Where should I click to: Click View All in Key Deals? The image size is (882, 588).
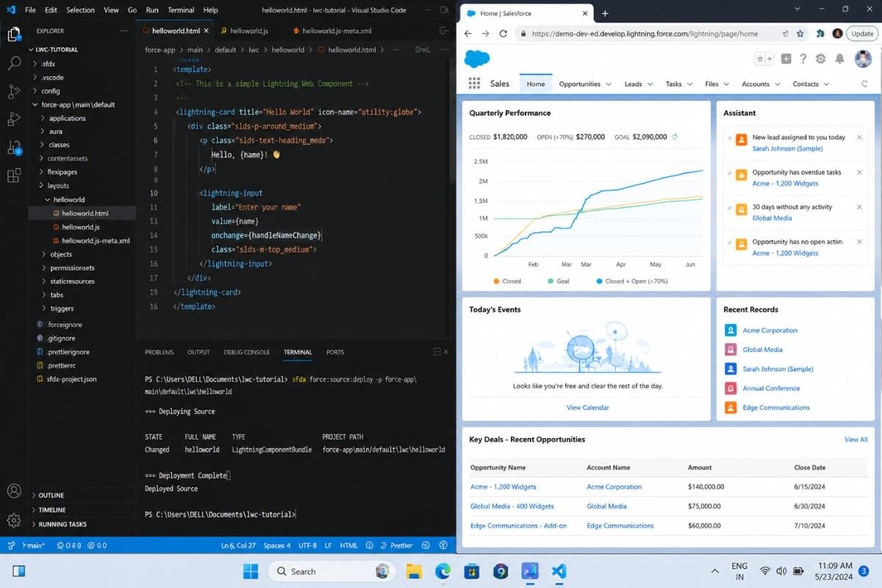[x=856, y=440]
